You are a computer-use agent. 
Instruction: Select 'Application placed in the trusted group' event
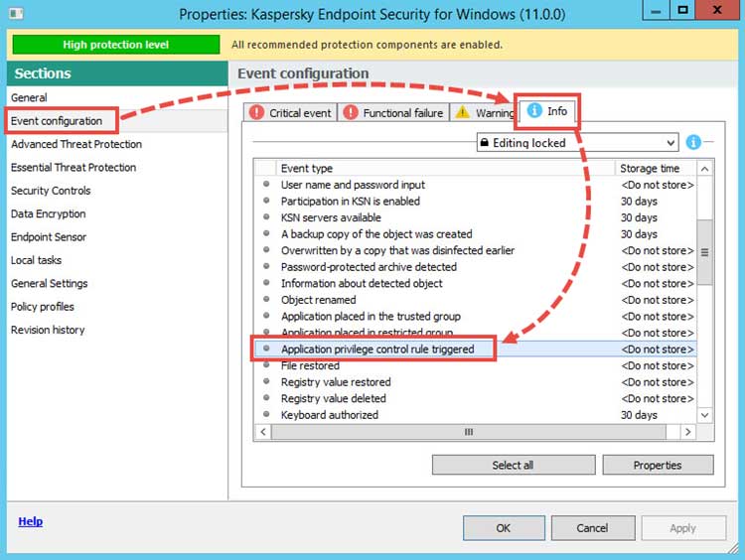pyautogui.click(x=475, y=317)
